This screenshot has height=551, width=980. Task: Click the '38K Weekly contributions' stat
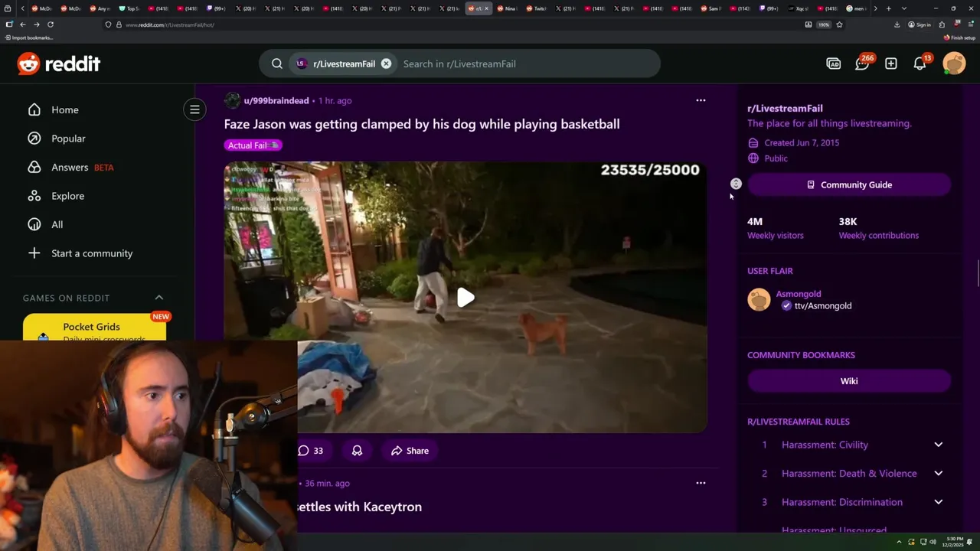click(x=878, y=228)
